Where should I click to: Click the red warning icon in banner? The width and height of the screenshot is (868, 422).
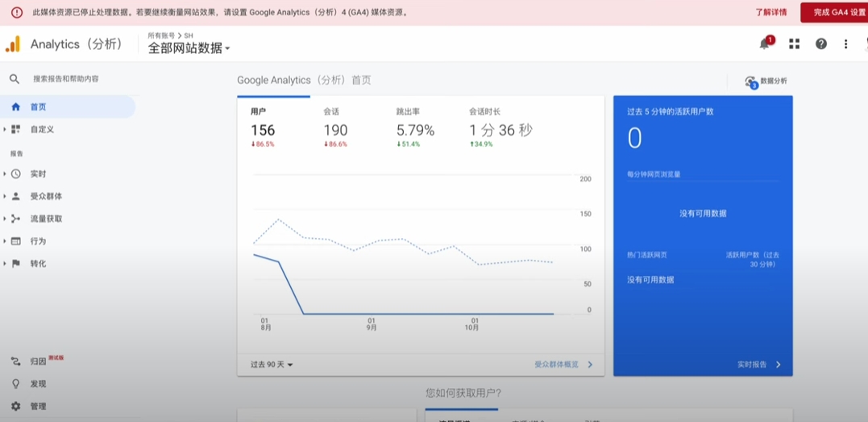(17, 12)
